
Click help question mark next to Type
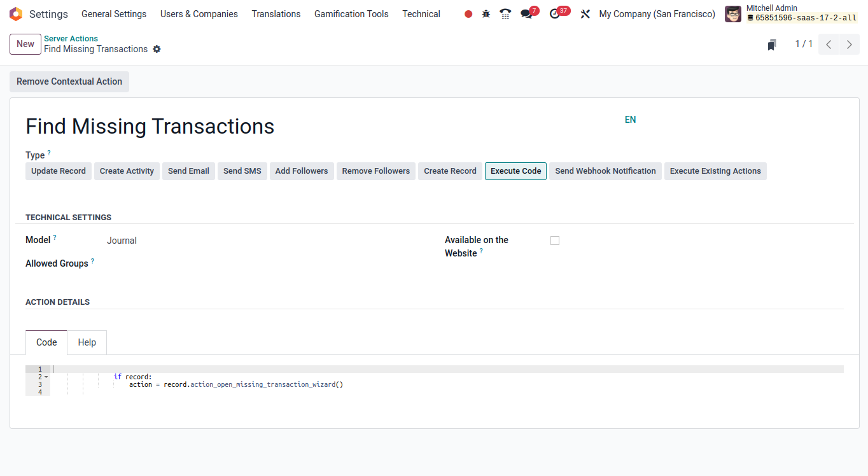click(x=49, y=153)
